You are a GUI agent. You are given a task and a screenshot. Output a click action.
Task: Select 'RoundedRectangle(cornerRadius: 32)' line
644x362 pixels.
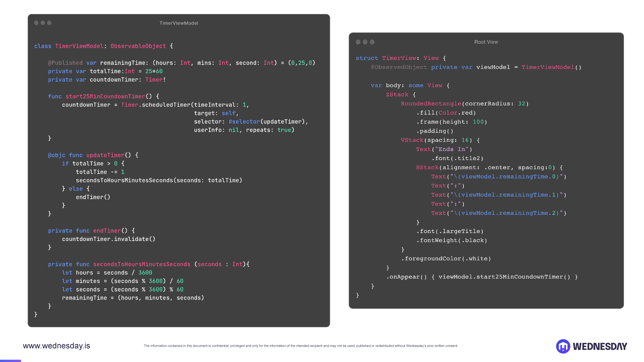pyautogui.click(x=465, y=104)
